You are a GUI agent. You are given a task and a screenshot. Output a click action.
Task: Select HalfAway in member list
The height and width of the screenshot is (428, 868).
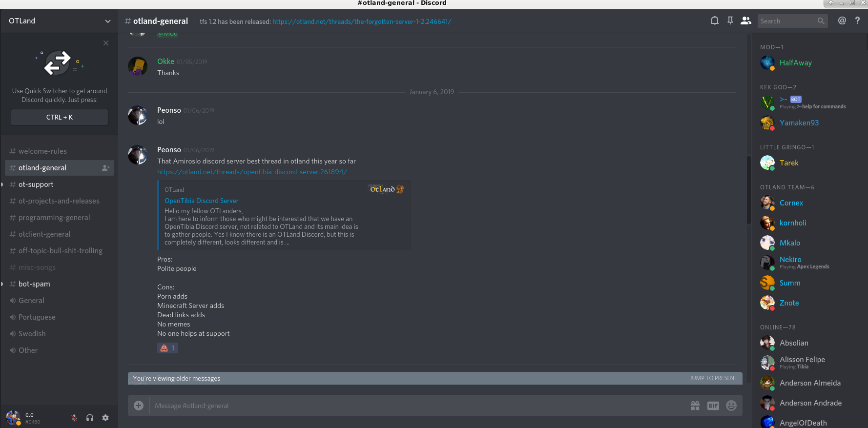pos(809,63)
